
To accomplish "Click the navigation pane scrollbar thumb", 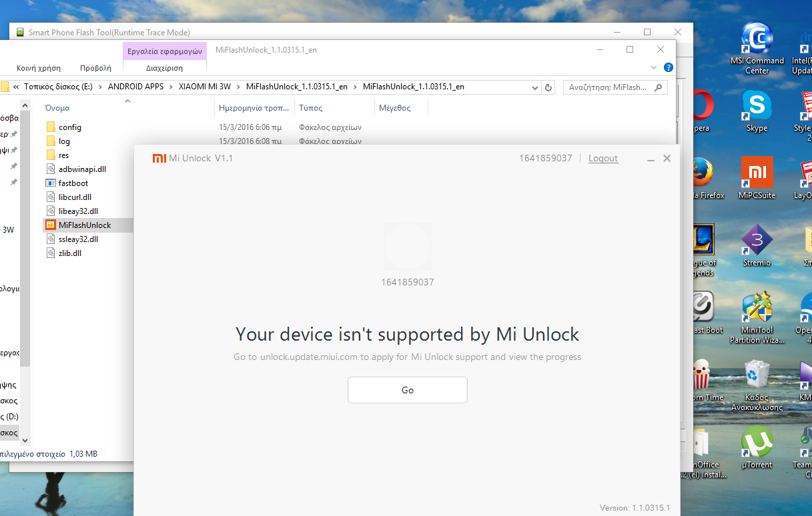I will (x=25, y=238).
